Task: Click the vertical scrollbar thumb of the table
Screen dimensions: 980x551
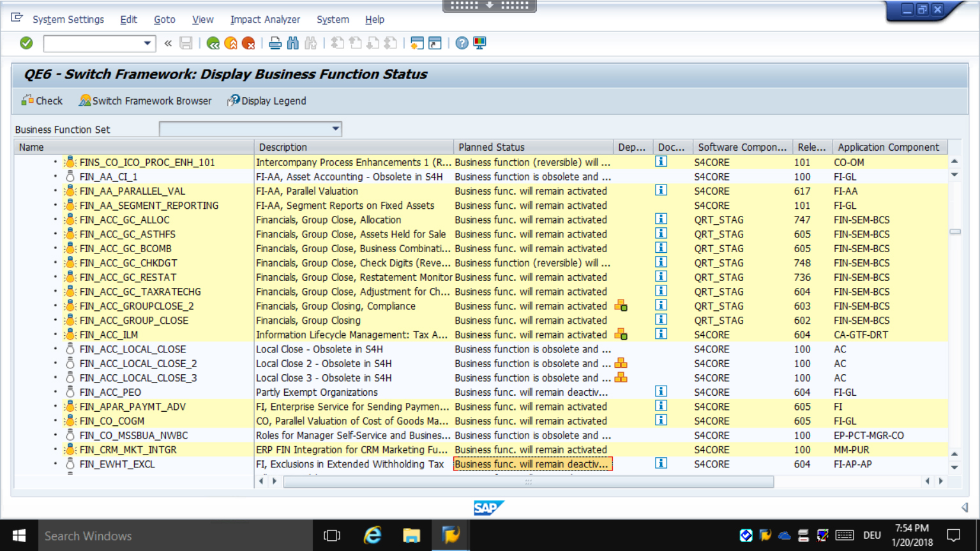Action: pos(955,232)
